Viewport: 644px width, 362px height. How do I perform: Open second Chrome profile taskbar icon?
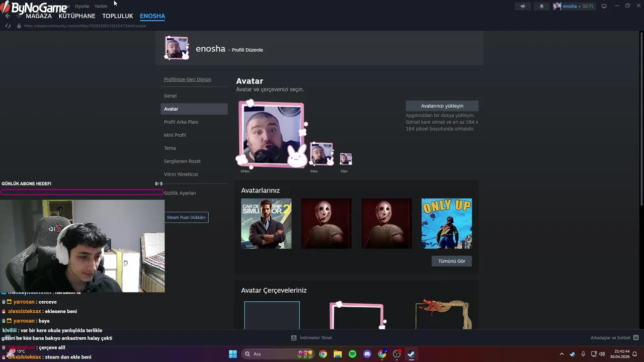pyautogui.click(x=382, y=354)
